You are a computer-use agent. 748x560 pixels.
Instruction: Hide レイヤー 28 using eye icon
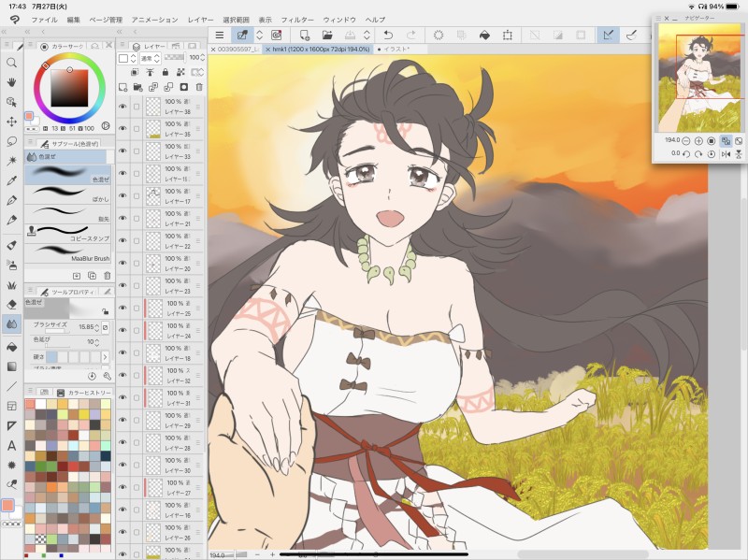pos(122,442)
